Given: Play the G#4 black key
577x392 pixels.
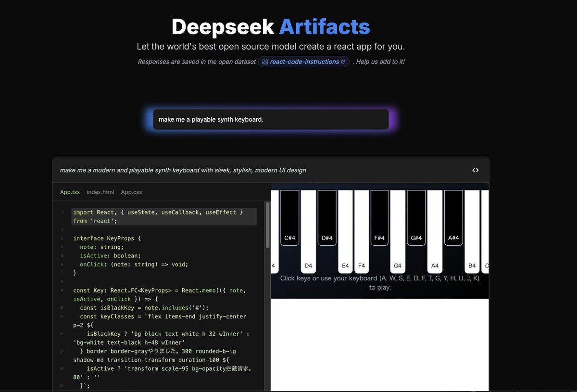Looking at the screenshot, I should [x=416, y=218].
